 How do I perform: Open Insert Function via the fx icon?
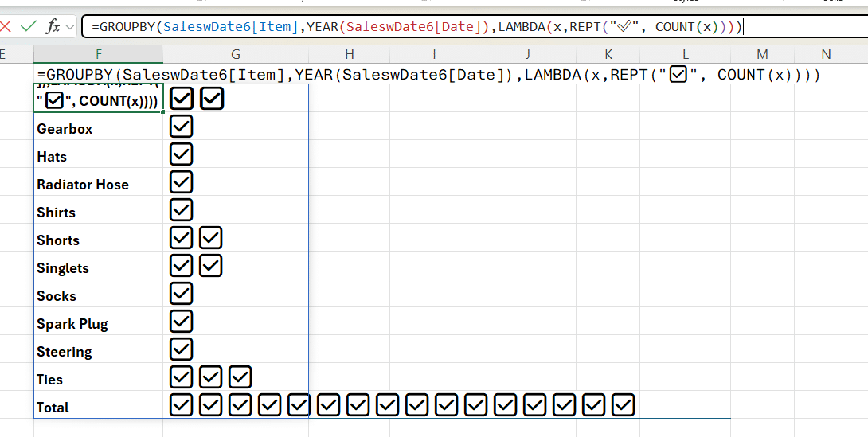coord(53,26)
